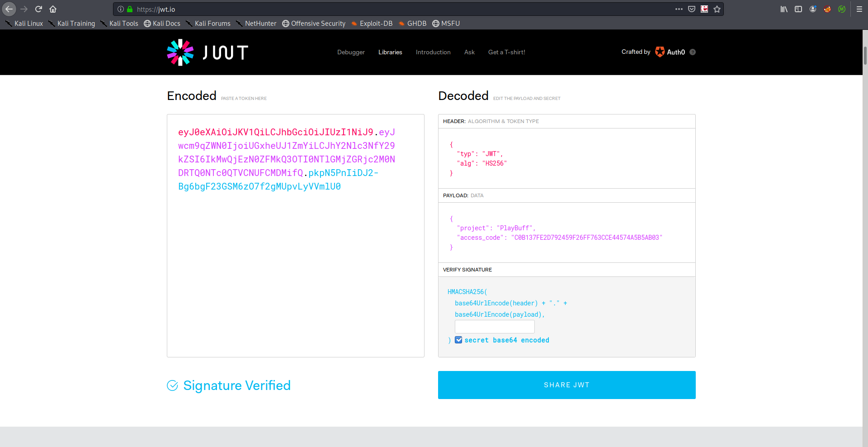This screenshot has width=868, height=447.
Task: Click inside the encoded token text area
Action: pyautogui.click(x=295, y=271)
